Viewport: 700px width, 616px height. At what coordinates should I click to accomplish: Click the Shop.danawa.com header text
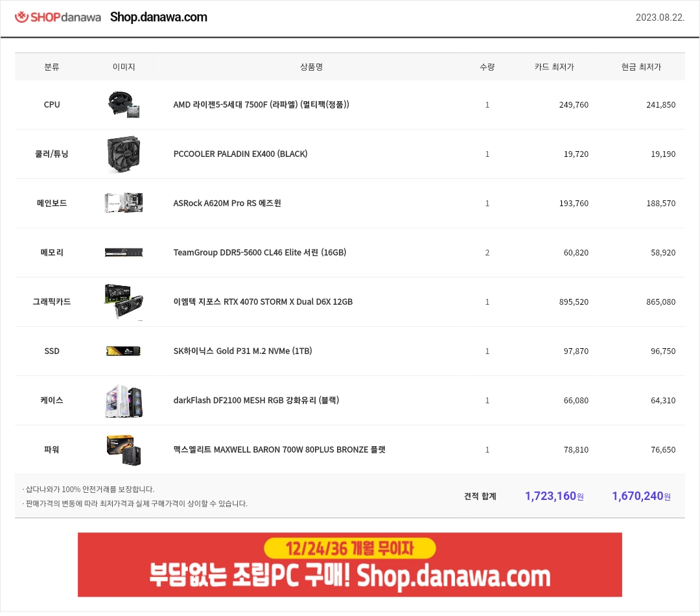pos(159,17)
